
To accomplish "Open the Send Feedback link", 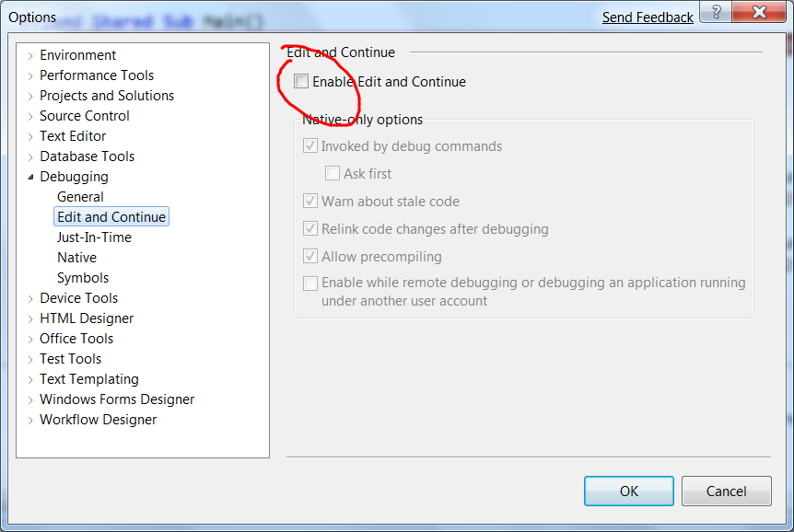I will [x=648, y=17].
